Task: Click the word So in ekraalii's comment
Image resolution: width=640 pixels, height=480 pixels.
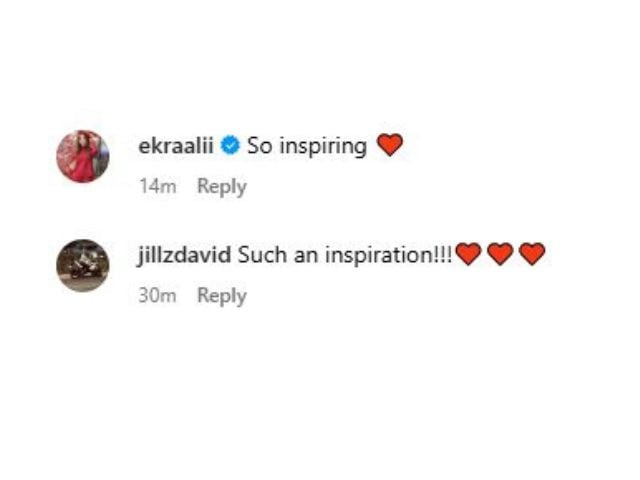Action: [260, 146]
